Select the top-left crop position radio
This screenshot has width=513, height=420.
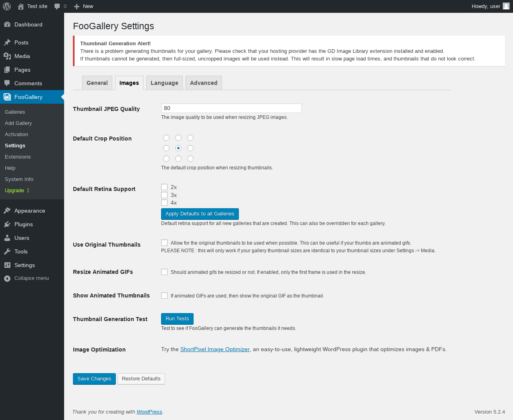click(x=166, y=138)
